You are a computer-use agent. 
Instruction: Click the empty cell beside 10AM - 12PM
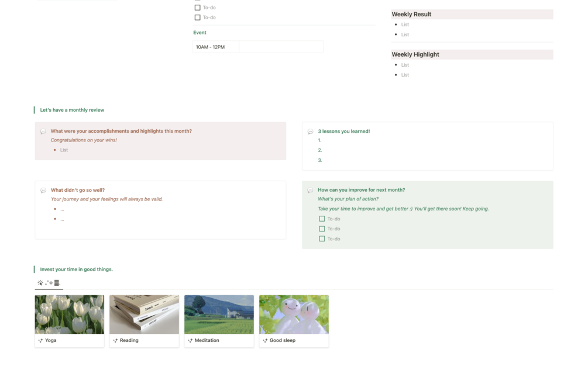pos(281,47)
